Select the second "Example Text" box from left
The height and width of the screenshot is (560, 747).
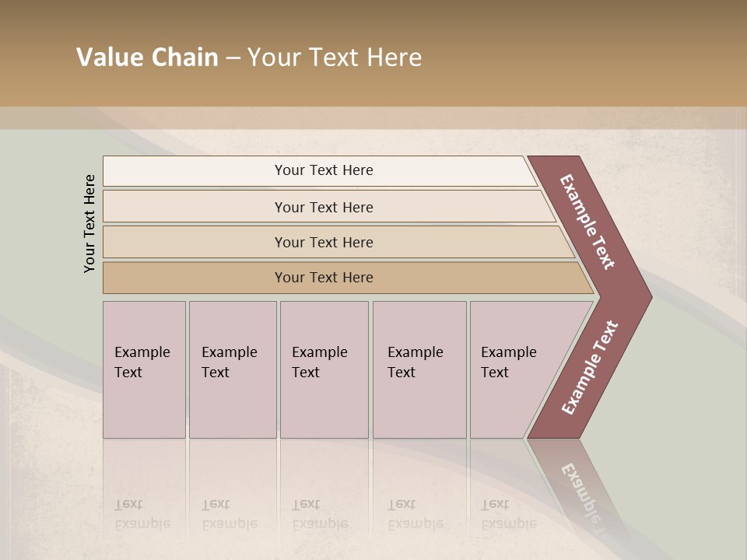[233, 369]
